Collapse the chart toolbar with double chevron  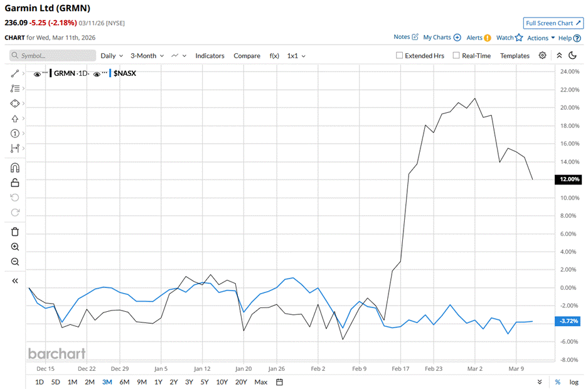pyautogui.click(x=559, y=55)
